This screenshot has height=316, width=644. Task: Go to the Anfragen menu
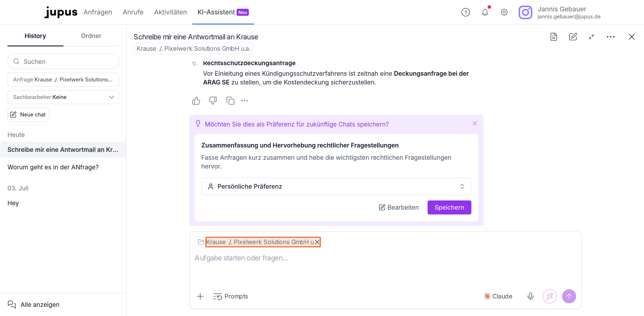(98, 12)
